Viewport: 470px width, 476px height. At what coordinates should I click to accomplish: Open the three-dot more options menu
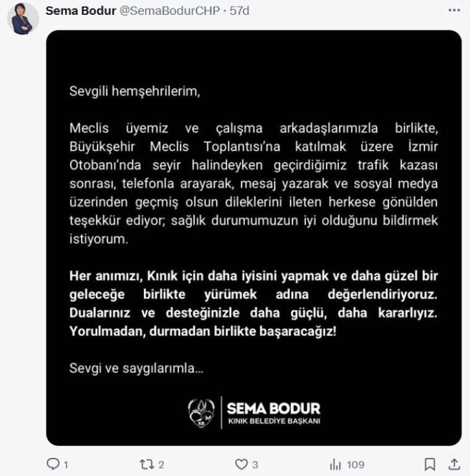tap(454, 11)
